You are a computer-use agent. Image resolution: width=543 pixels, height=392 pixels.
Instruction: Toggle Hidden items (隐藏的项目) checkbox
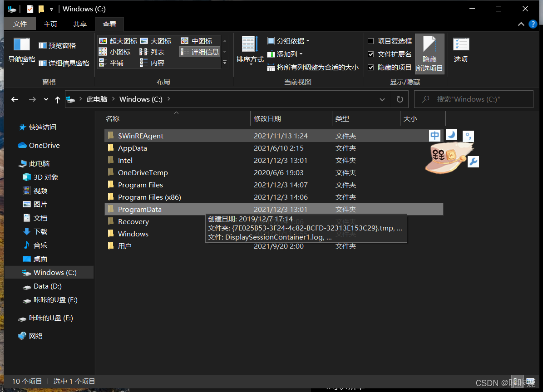point(390,68)
